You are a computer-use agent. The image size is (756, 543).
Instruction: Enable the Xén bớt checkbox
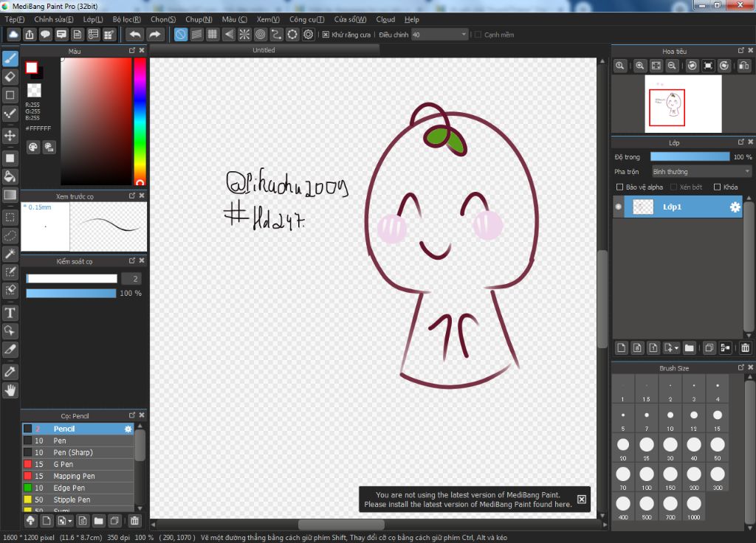(x=674, y=187)
